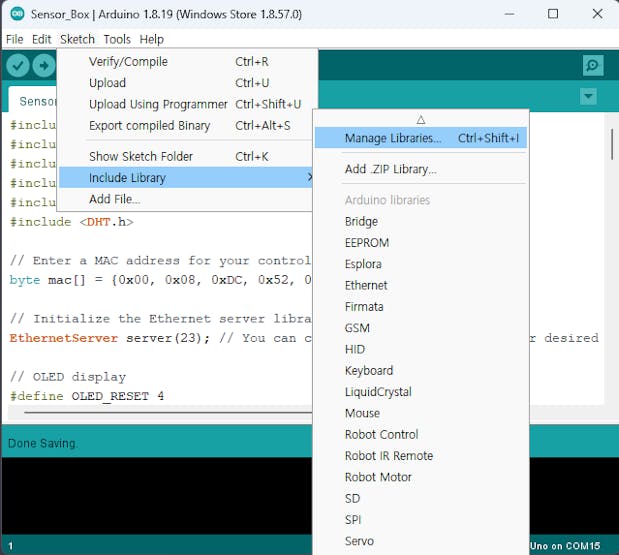
Task: Select Upload Using Programmer
Action: pyautogui.click(x=186, y=104)
